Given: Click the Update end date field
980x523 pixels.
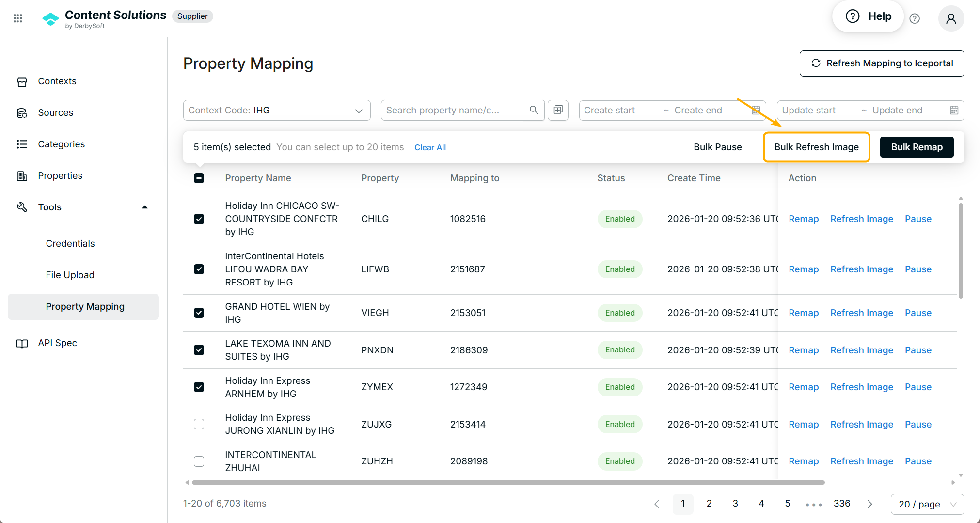Looking at the screenshot, I should 906,110.
